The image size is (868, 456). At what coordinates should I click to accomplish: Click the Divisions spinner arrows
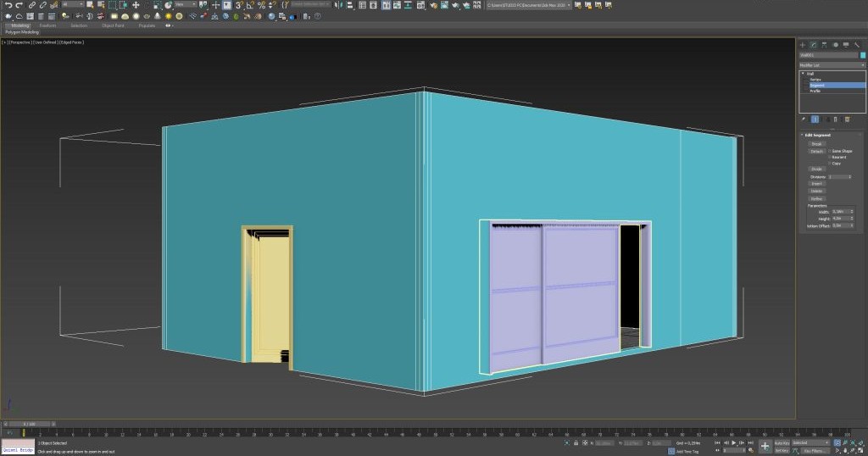tap(849, 177)
